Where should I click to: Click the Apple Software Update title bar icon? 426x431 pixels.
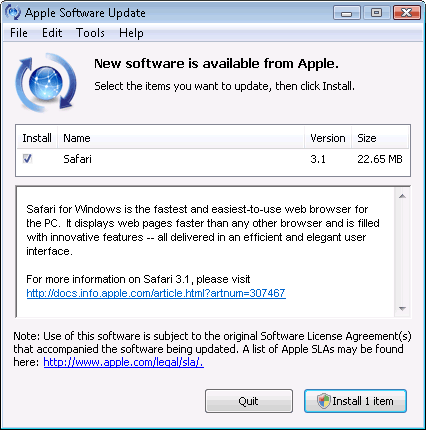[13, 12]
